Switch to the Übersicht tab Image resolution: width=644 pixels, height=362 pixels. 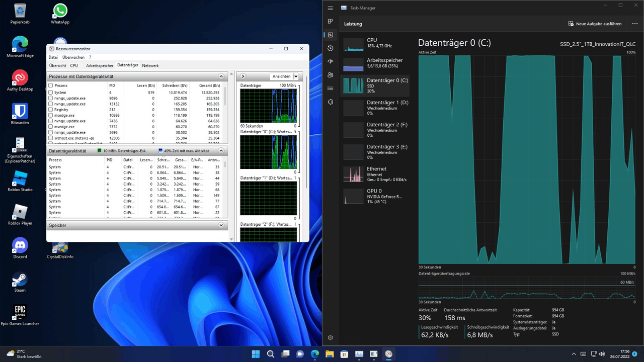click(x=57, y=65)
